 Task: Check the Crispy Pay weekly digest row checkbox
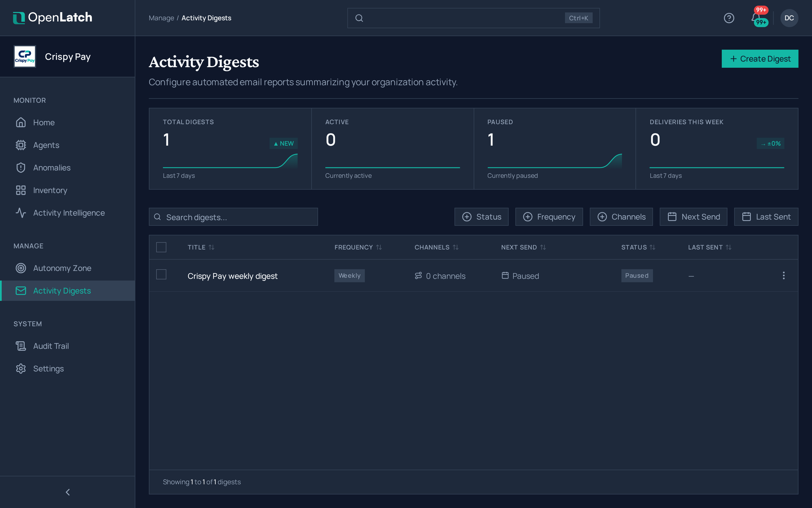[161, 275]
